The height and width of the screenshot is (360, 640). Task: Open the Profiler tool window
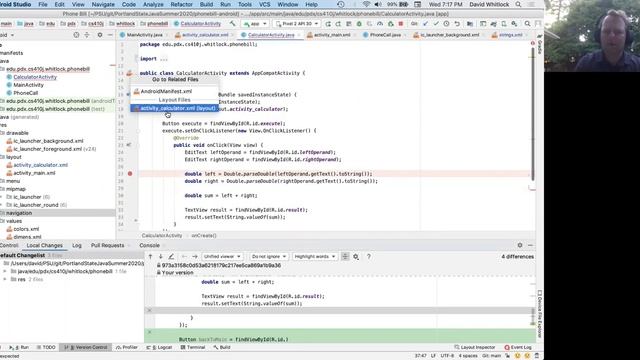[127, 347]
